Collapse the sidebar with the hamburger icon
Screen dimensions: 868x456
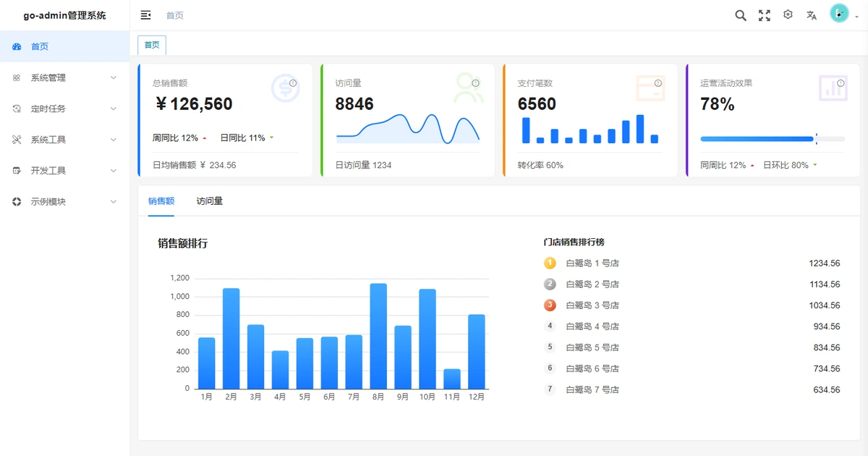click(x=145, y=15)
